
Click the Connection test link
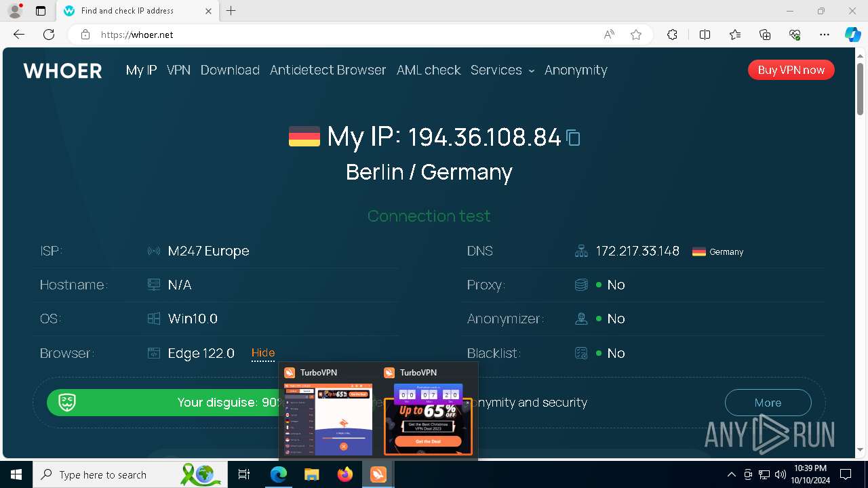[429, 216]
